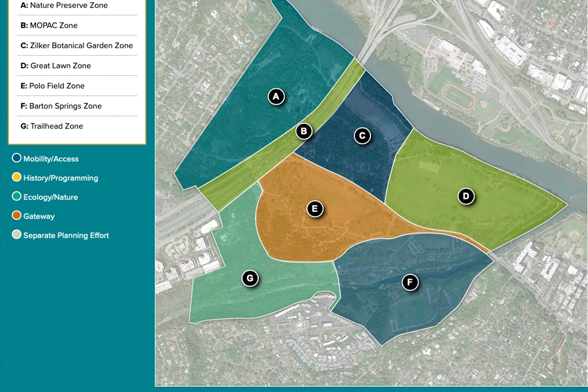This screenshot has height=392, width=588.
Task: Click the zone C circle marker
Action: click(362, 136)
